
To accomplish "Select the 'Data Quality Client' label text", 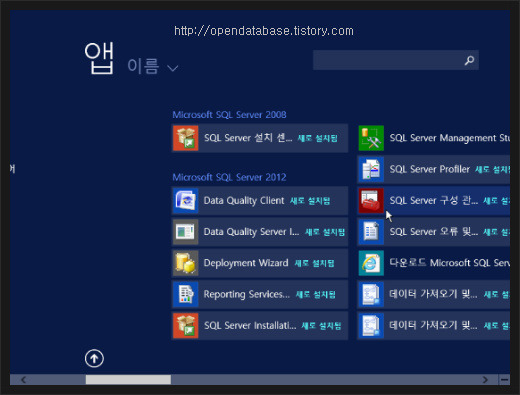I will [x=244, y=201].
